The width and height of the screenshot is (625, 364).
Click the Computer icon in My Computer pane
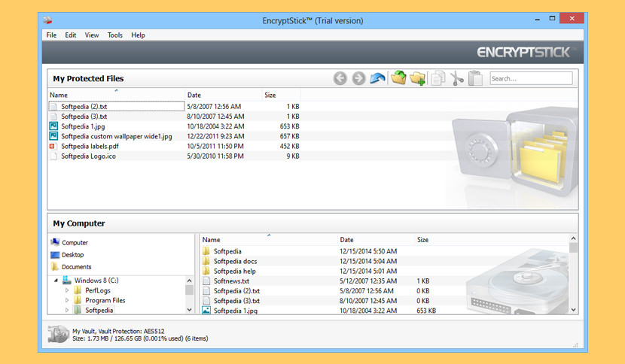(55, 242)
